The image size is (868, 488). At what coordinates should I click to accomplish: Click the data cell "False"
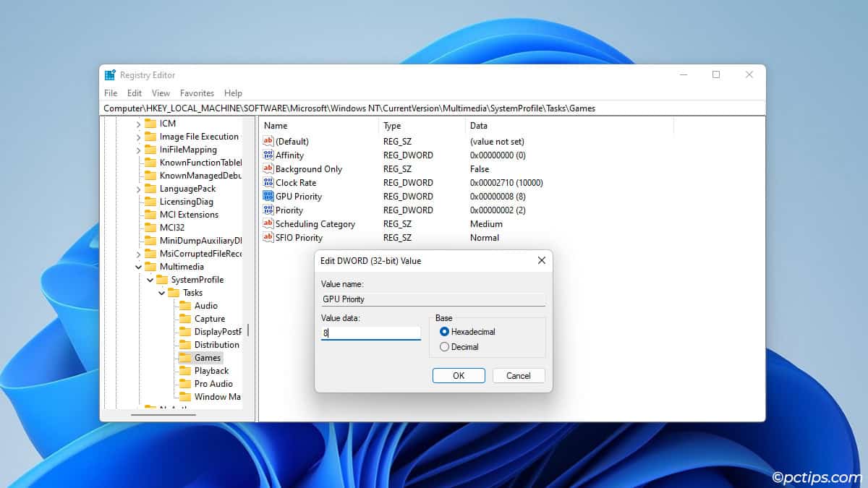pyautogui.click(x=480, y=169)
